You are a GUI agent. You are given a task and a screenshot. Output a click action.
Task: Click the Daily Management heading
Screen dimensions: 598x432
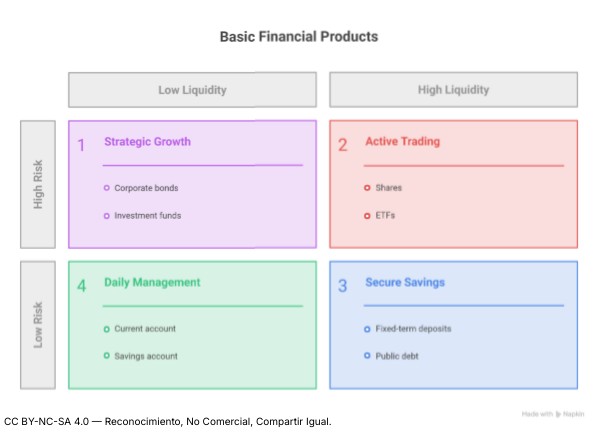click(152, 283)
